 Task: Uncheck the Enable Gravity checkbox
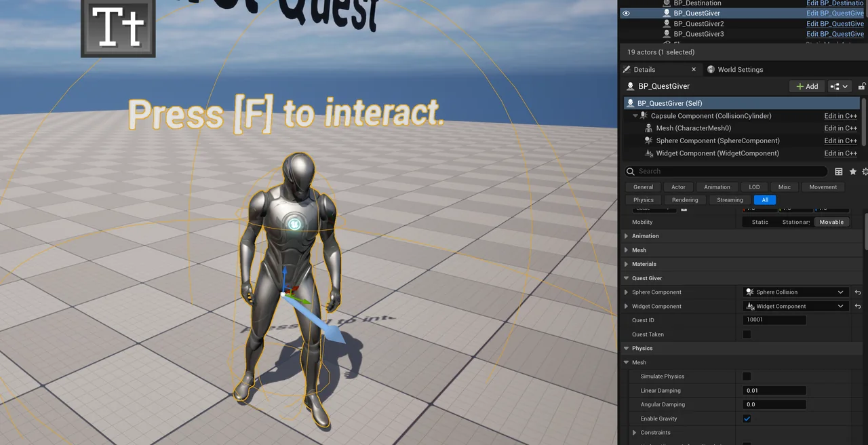747,419
